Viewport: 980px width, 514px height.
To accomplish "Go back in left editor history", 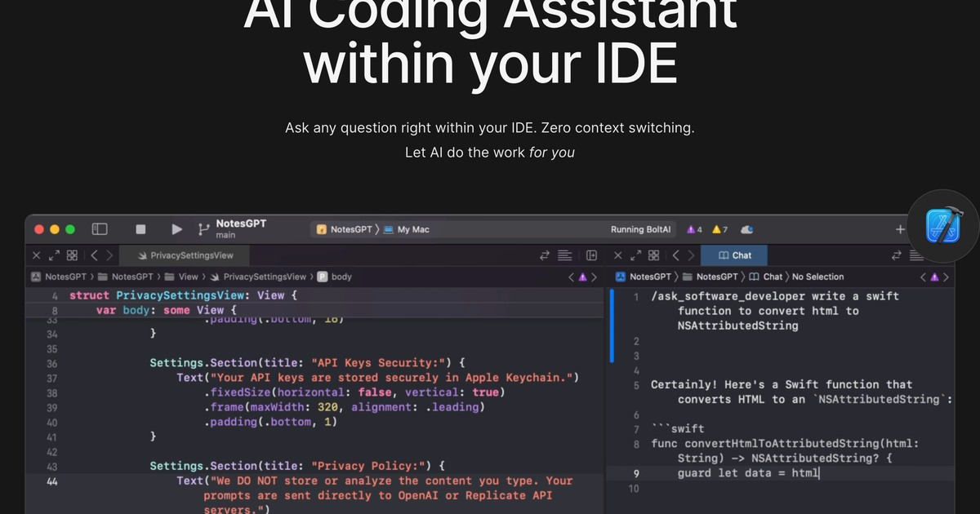I will coord(94,255).
